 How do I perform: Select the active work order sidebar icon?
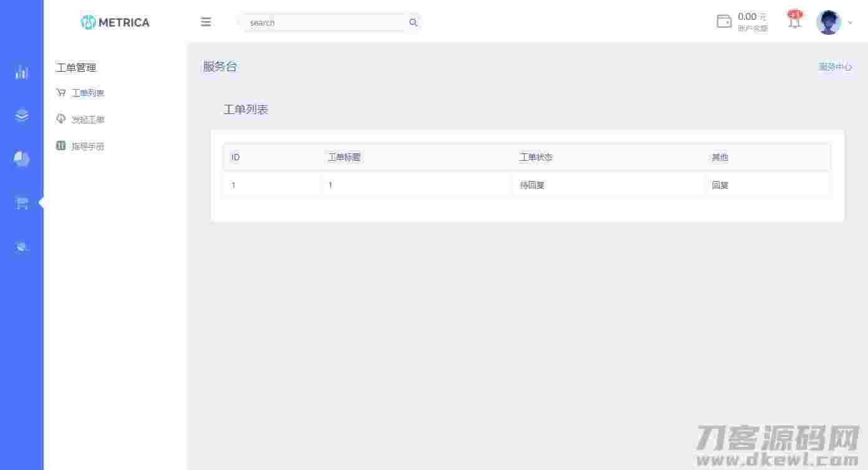coord(22,202)
